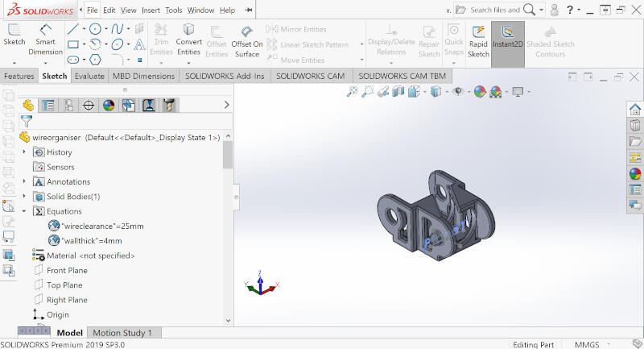
Task: Select the Ellipse sketch tool
Action: pos(118,44)
